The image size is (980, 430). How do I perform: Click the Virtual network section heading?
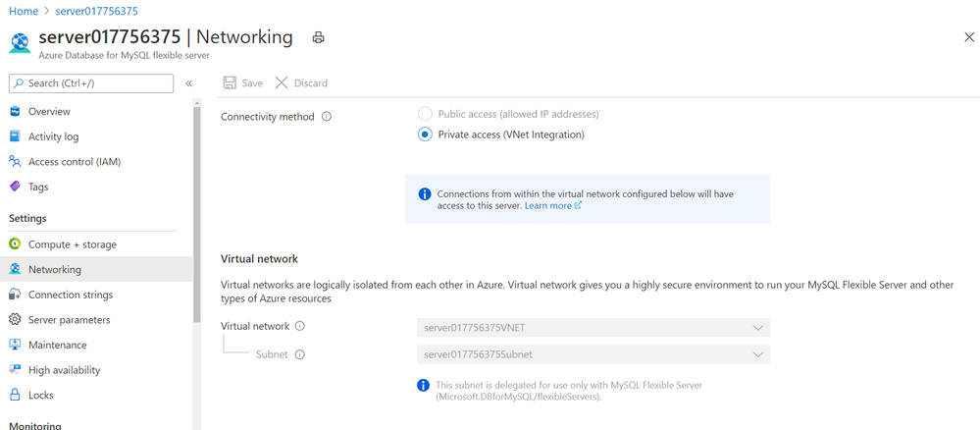click(x=259, y=258)
